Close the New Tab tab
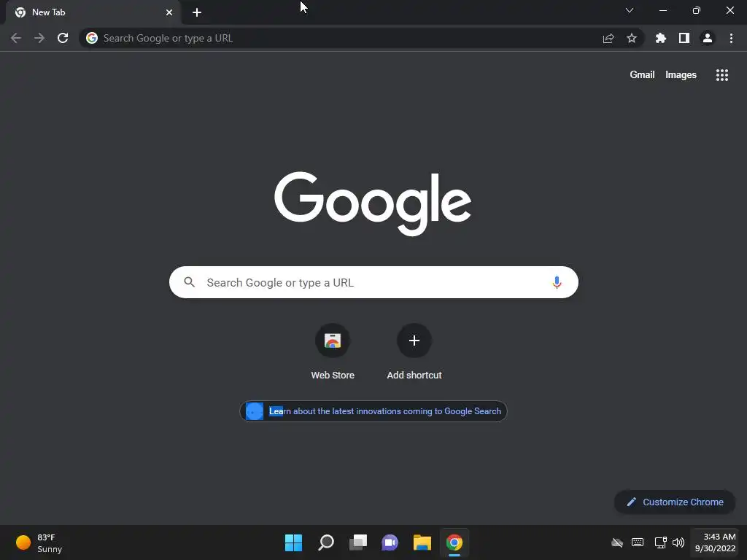The height and width of the screenshot is (560, 747). tap(169, 12)
